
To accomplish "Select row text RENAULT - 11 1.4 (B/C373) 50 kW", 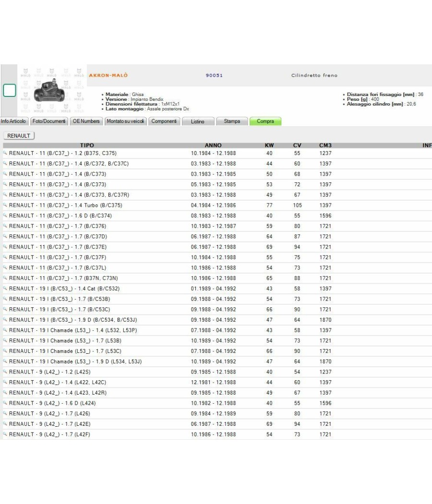I will [58, 174].
